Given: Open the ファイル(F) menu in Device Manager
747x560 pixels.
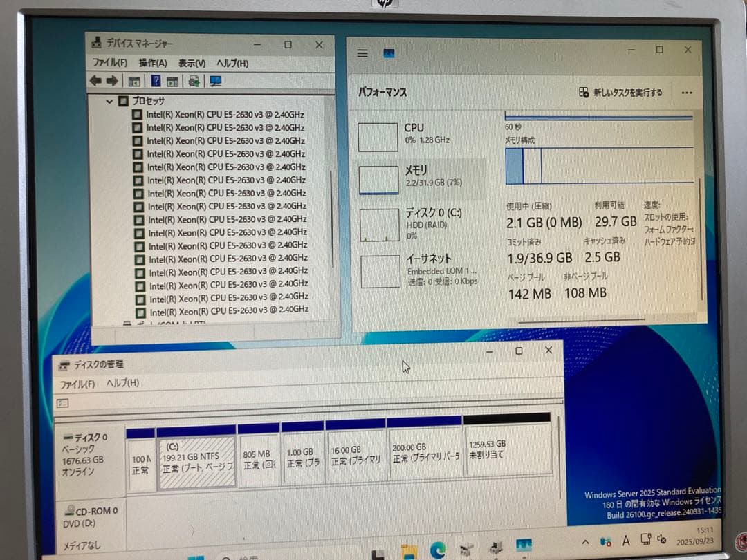Looking at the screenshot, I should pos(109,62).
